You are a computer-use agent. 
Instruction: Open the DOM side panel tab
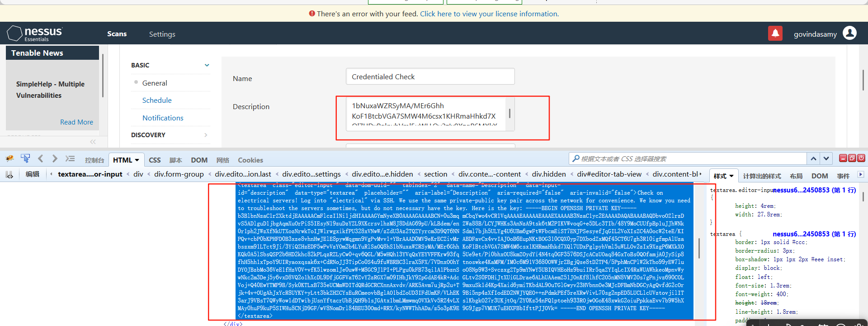tap(820, 176)
